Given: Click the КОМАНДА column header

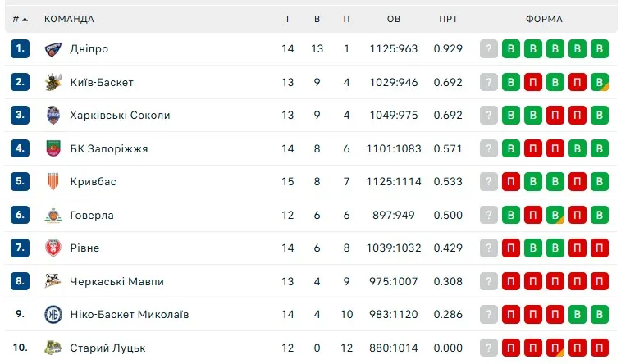Looking at the screenshot, I should 69,19.
